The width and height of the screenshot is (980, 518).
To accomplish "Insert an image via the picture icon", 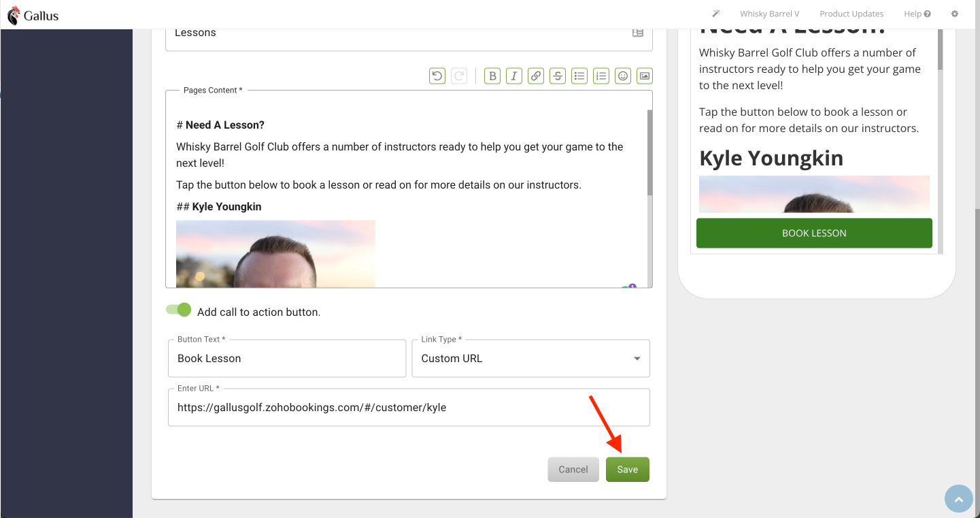I will click(x=645, y=76).
